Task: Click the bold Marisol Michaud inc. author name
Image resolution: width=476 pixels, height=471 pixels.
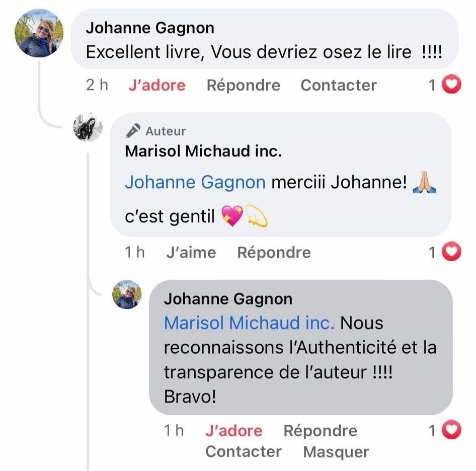Action: 203,151
